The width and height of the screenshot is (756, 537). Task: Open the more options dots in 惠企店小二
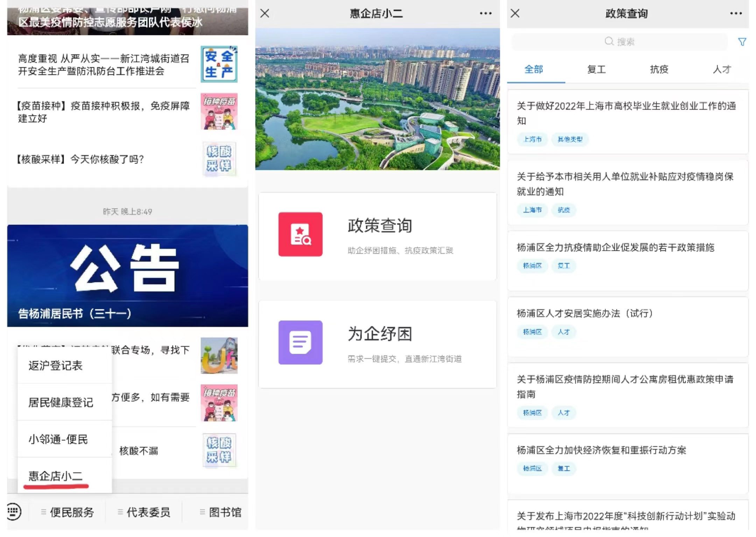[x=485, y=13]
